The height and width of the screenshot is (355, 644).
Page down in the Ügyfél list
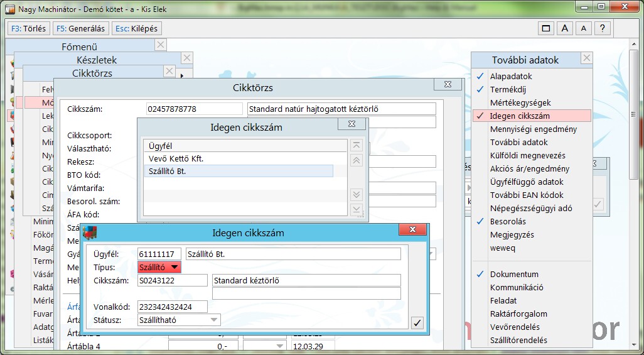pos(357,194)
